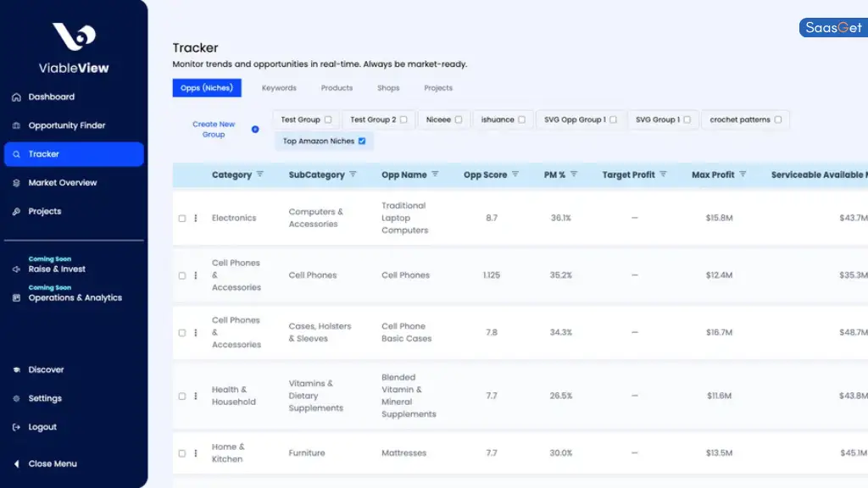Open the Category column filter

[x=260, y=175]
